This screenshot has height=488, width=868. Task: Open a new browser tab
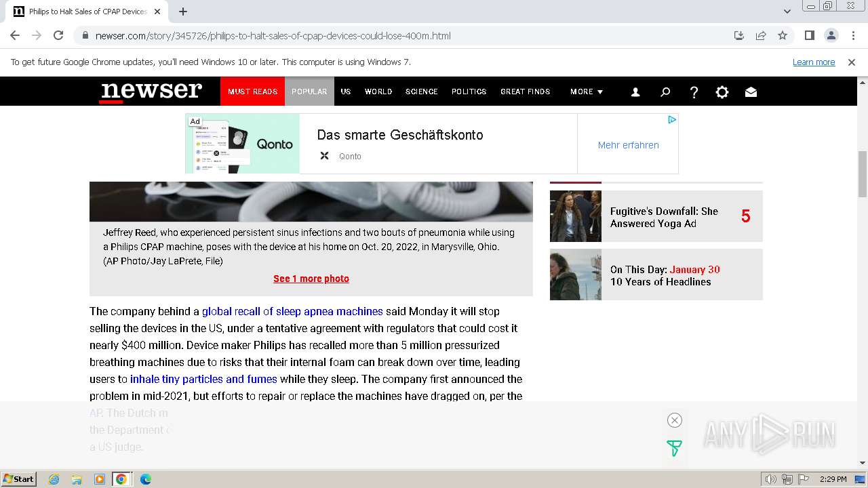[x=183, y=12]
